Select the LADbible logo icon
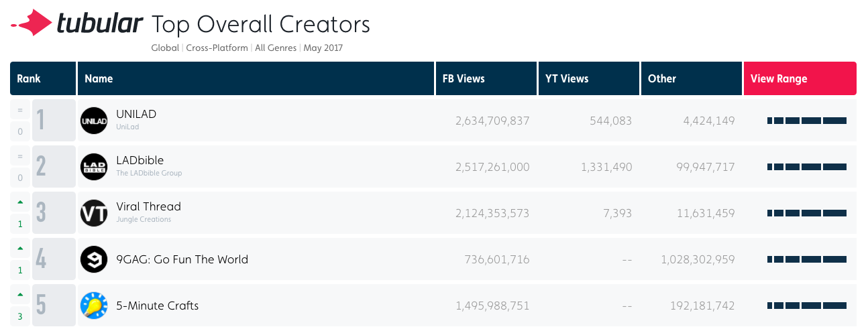This screenshot has width=868, height=329. click(94, 167)
